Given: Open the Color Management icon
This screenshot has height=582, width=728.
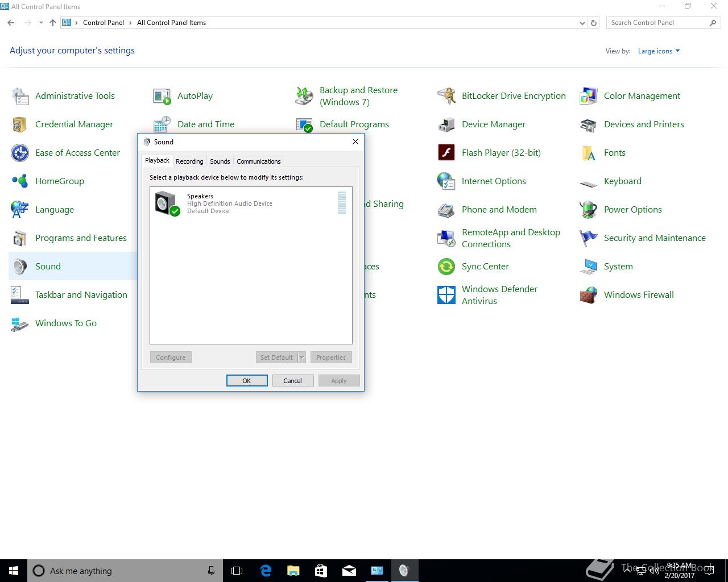Looking at the screenshot, I should (589, 96).
